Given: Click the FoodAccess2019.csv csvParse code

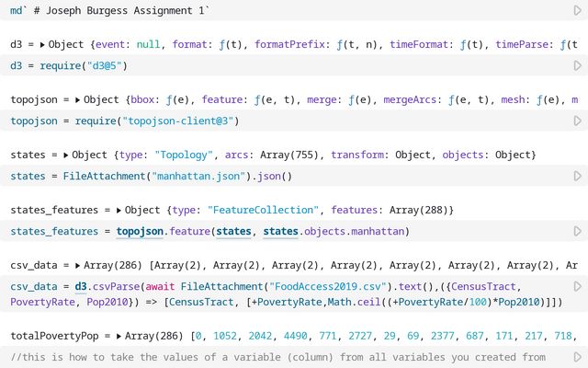Looking at the screenshot, I should point(276,286).
